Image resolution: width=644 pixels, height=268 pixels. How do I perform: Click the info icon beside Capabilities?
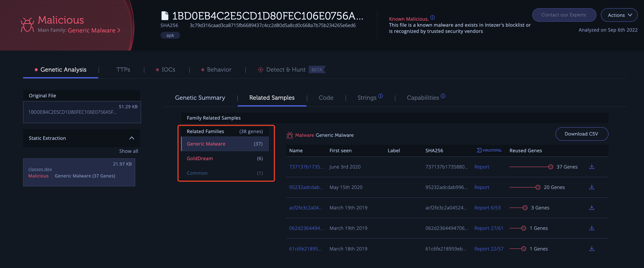coord(443,96)
